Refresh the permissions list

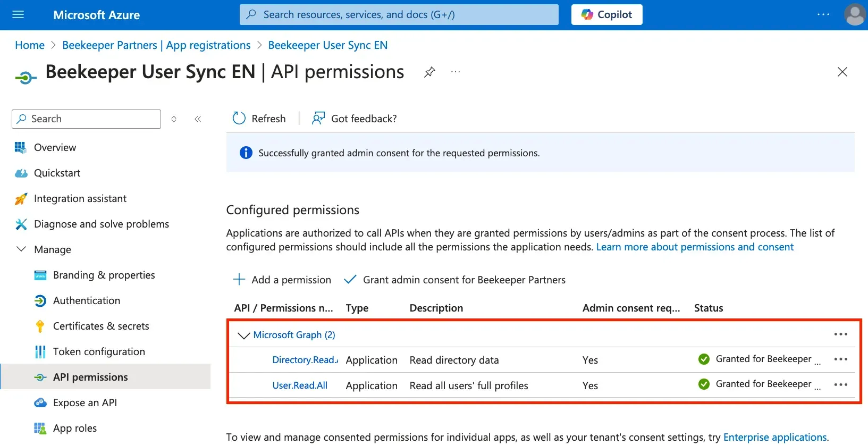tap(259, 119)
